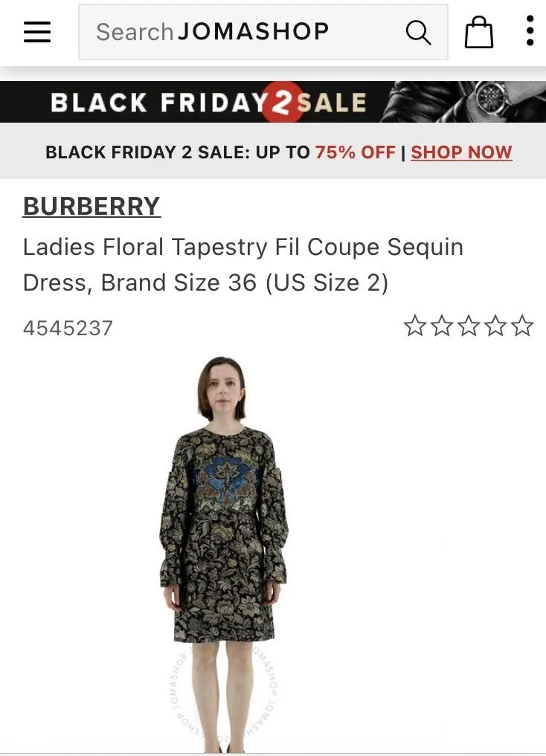Image resolution: width=546 pixels, height=756 pixels.
Task: Open the three-dot more options menu
Action: 530,31
